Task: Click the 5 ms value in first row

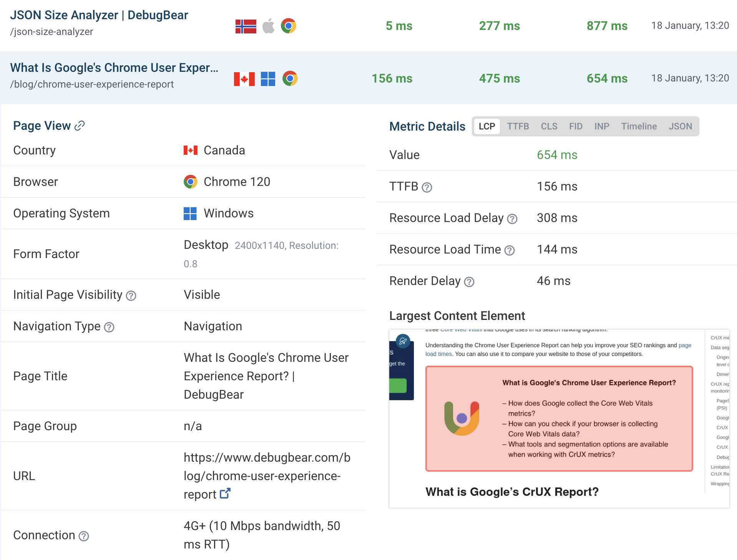Action: (399, 26)
